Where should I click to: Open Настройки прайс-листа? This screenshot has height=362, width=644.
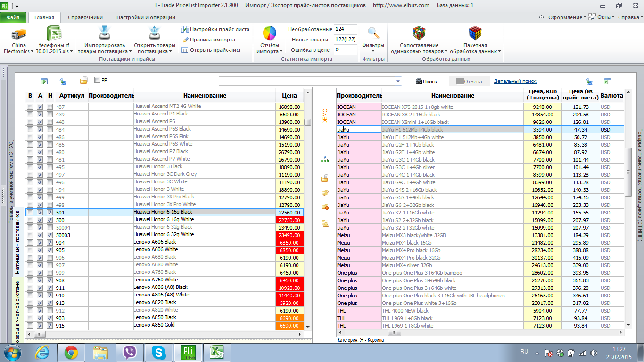coord(215,29)
